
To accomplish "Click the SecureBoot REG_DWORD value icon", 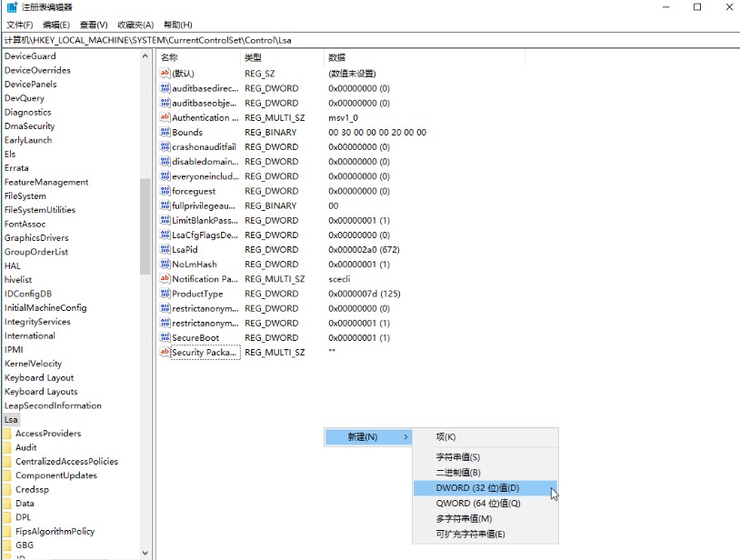I will click(166, 337).
